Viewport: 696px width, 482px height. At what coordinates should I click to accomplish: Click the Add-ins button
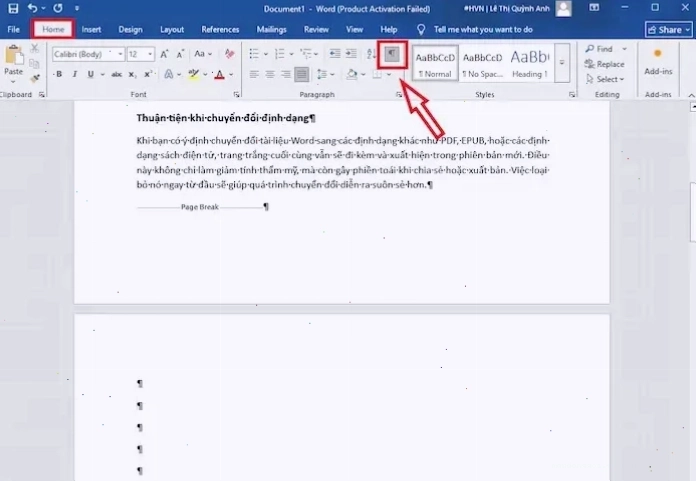coord(658,62)
